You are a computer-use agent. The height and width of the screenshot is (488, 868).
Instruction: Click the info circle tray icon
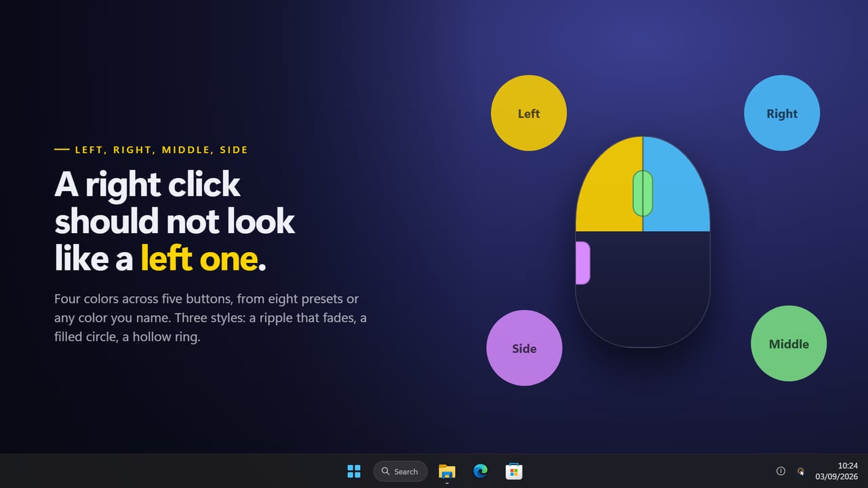click(781, 471)
